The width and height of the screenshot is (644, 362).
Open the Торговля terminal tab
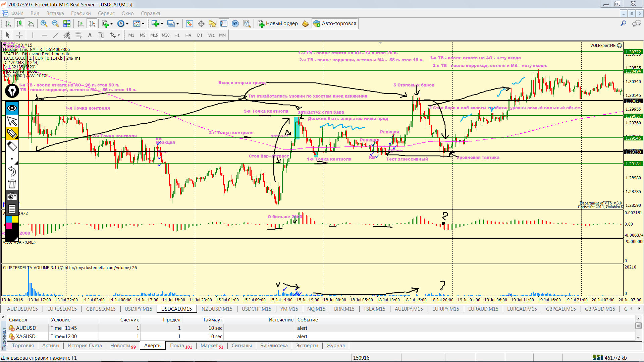click(x=23, y=346)
